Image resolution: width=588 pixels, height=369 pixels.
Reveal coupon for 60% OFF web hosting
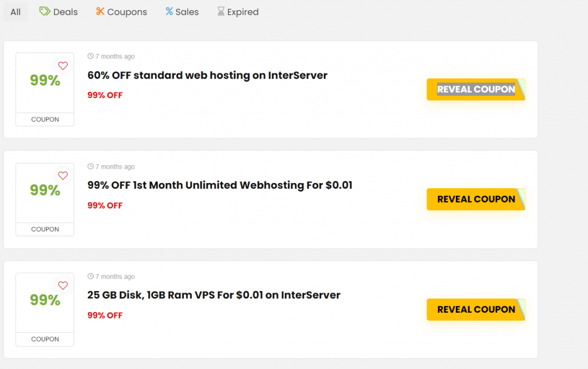point(476,90)
